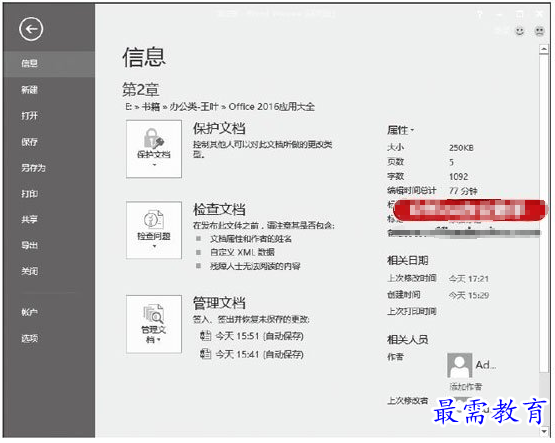Screen dimensions: 555x443
Task: Click the document icon beside 15:41 autosave
Action: pyautogui.click(x=205, y=353)
